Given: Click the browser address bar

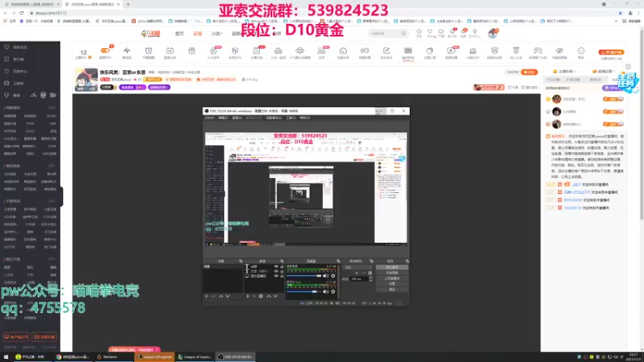Looking at the screenshot, I should pyautogui.click(x=320, y=13).
